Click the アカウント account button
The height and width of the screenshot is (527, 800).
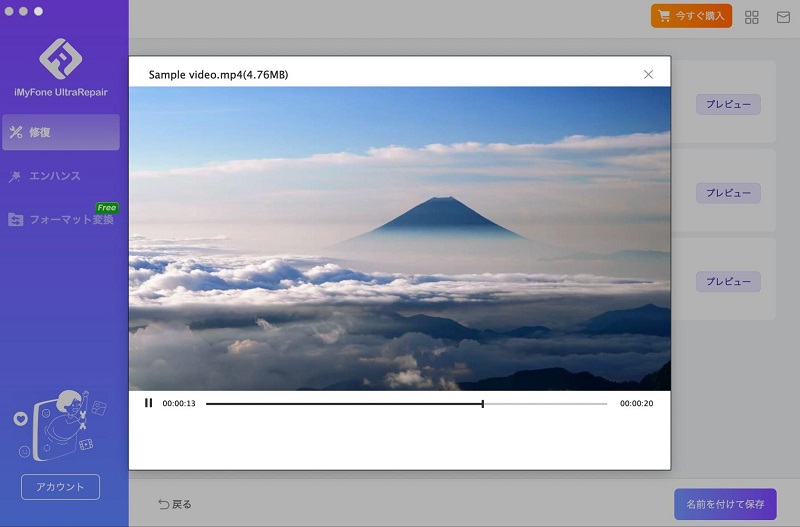[60, 487]
